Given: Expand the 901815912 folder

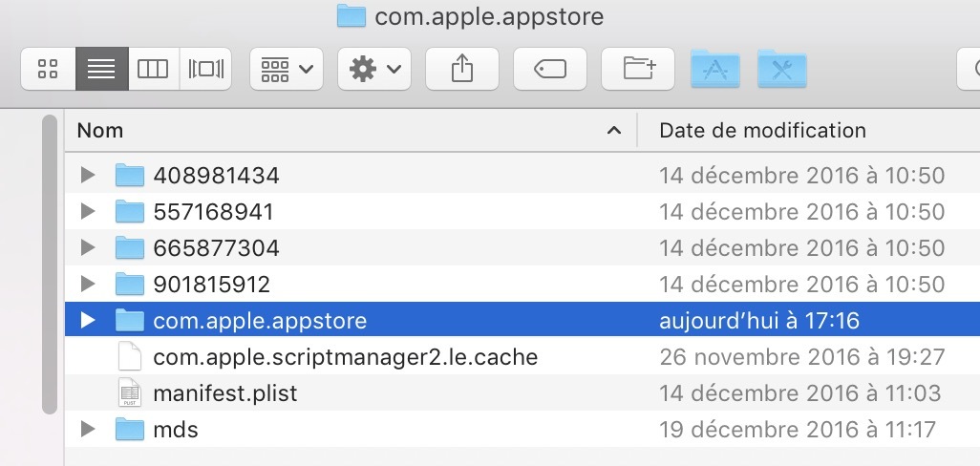Looking at the screenshot, I should (88, 285).
